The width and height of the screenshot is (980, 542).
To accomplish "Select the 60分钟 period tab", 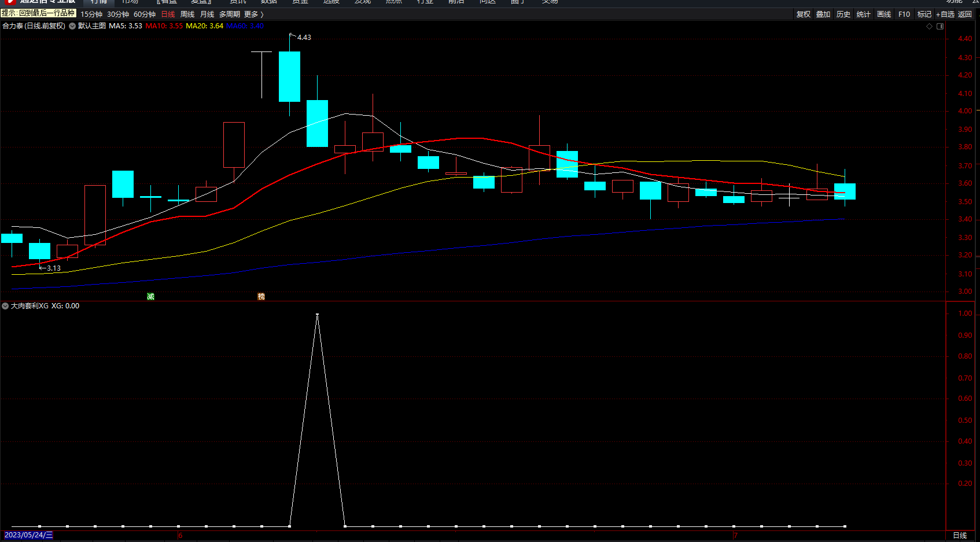I will [x=145, y=14].
